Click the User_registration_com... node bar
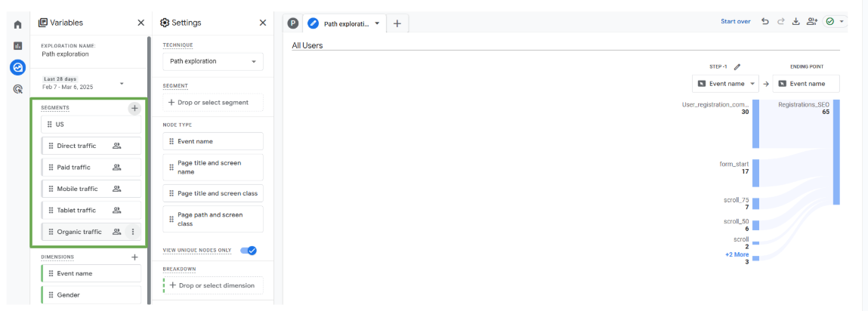868x311 pixels. 755,124
